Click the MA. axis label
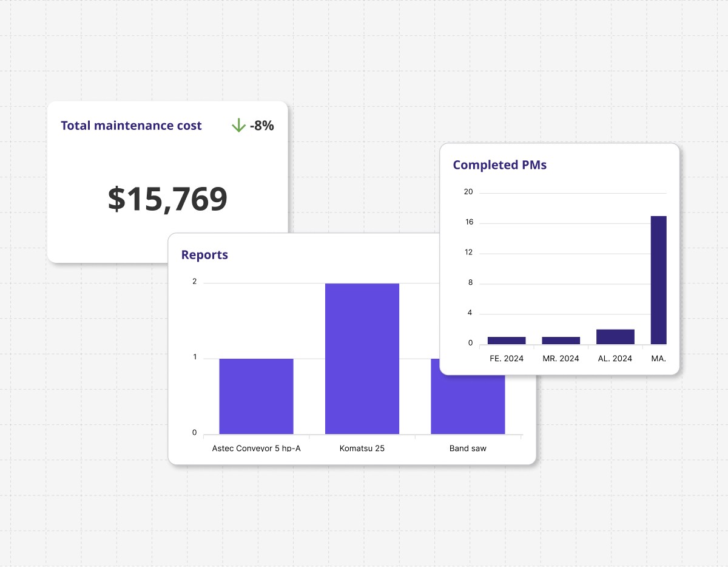The width and height of the screenshot is (728, 567). click(x=659, y=358)
